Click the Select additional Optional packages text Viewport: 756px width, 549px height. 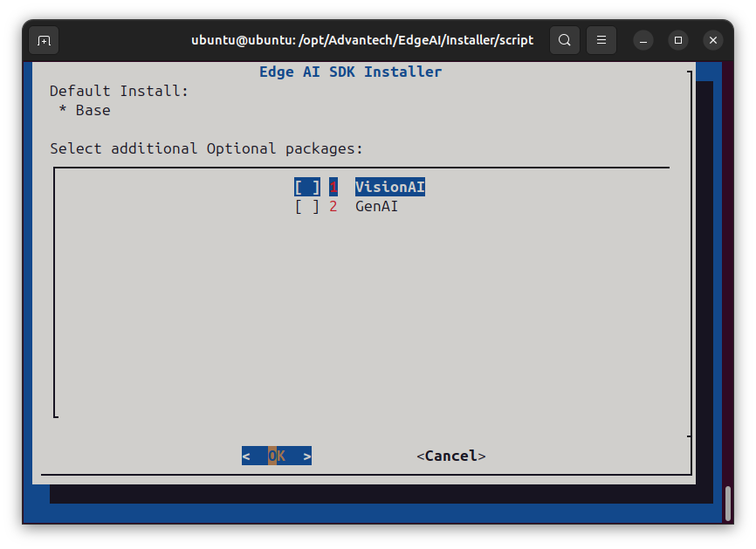pos(206,148)
